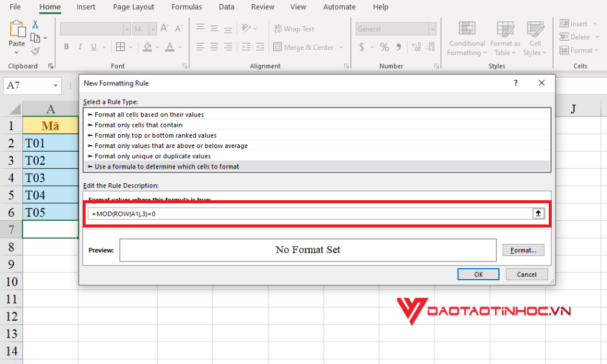Align text right icon
The image size is (607, 364).
coord(228,47)
